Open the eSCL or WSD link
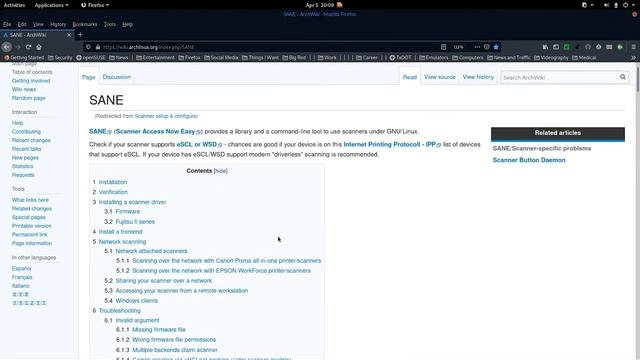This screenshot has width=640, height=360. [197, 144]
